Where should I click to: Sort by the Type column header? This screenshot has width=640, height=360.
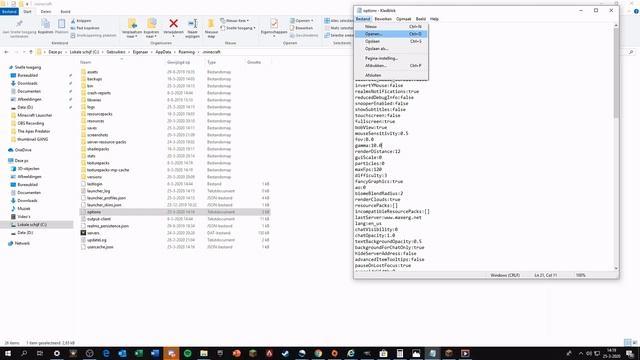pyautogui.click(x=211, y=62)
